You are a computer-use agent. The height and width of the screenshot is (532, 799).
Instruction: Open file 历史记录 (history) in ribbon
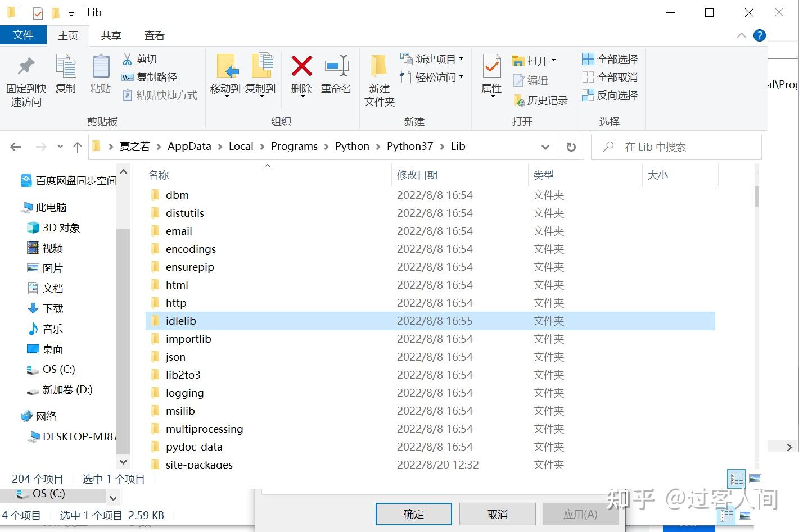click(541, 100)
